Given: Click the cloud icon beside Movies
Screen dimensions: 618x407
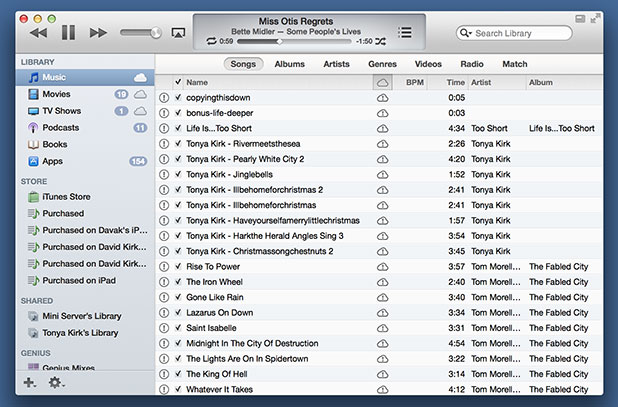Looking at the screenshot, I should tap(140, 94).
